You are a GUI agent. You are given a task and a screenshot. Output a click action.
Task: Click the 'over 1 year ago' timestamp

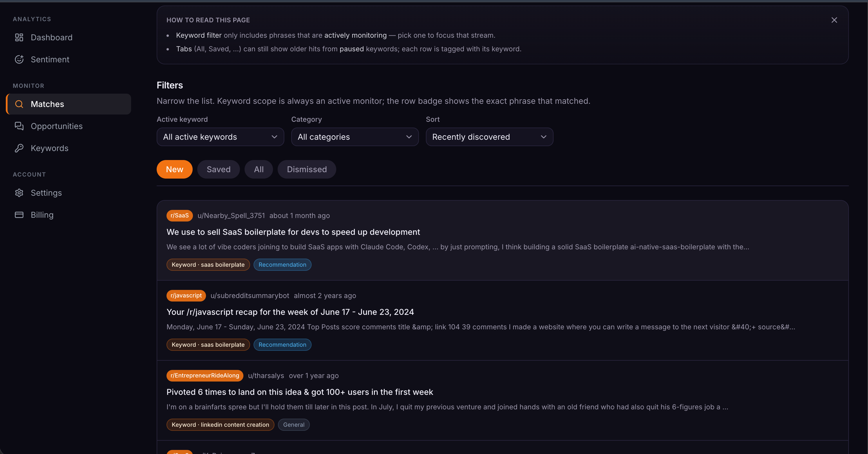coord(314,375)
